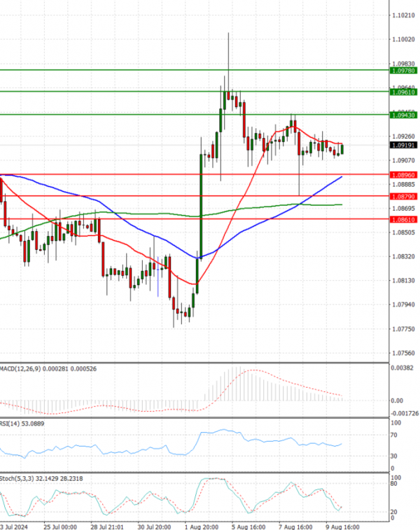Select the 1.09610 resistance level label
Screen dimensions: 420x530
tap(403, 92)
